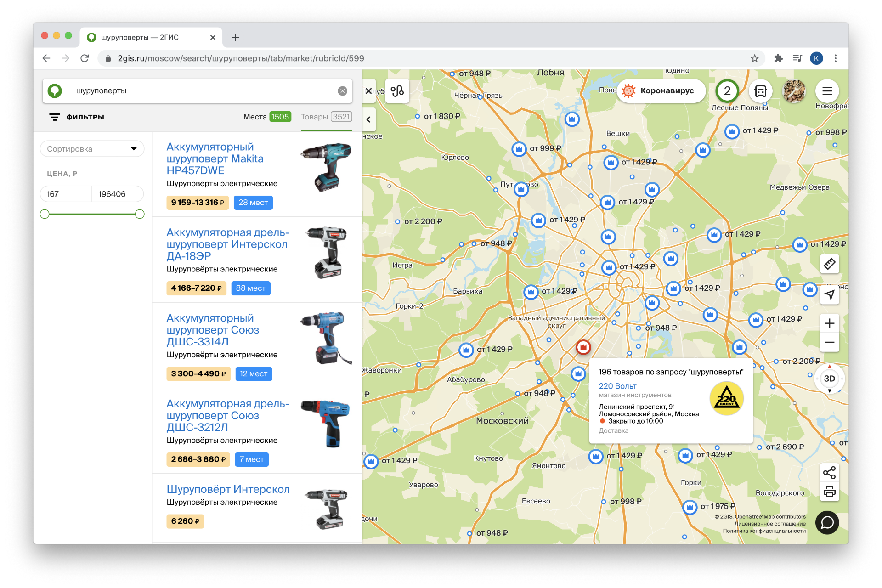
Task: Go back in browser history
Action: [x=46, y=58]
